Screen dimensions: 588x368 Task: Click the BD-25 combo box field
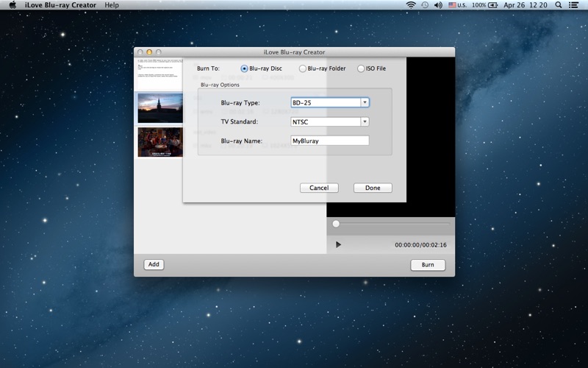pos(330,102)
